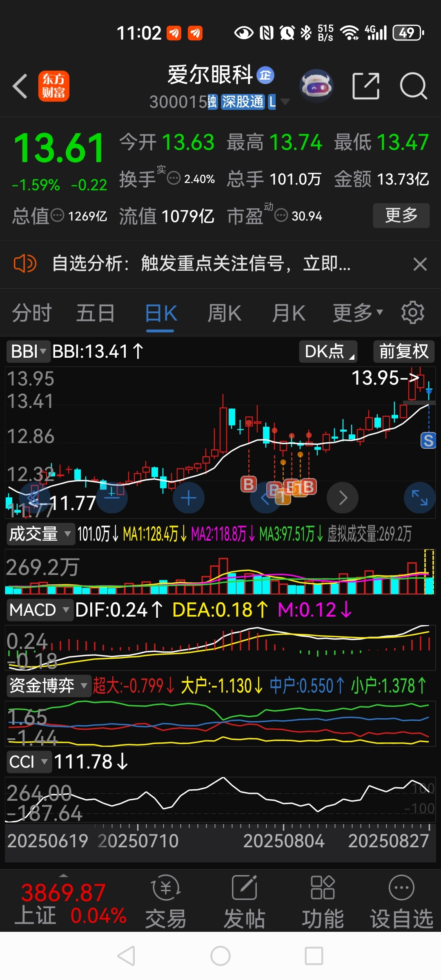Tap 设自选 add to watchlist icon
441x980 pixels.
(401, 902)
